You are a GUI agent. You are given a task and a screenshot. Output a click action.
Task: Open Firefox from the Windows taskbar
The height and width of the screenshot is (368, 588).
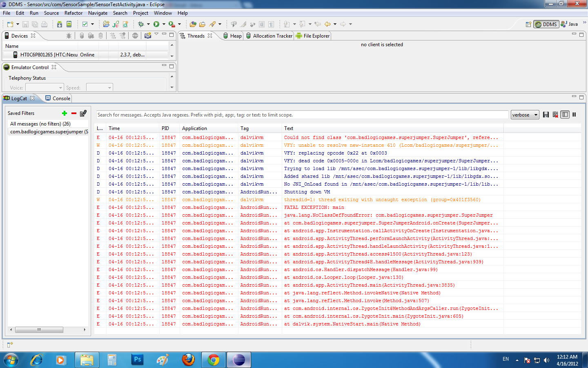tap(188, 360)
